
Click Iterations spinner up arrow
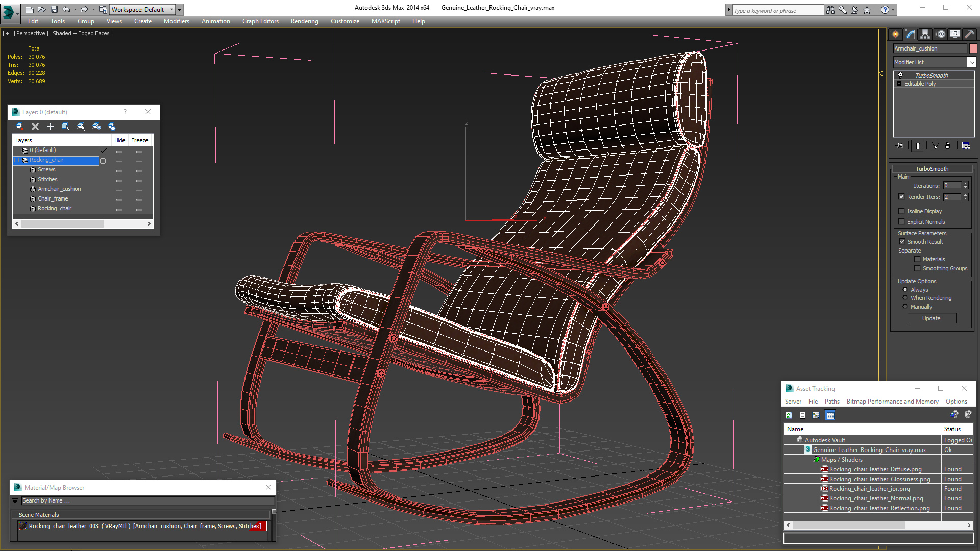click(x=966, y=184)
